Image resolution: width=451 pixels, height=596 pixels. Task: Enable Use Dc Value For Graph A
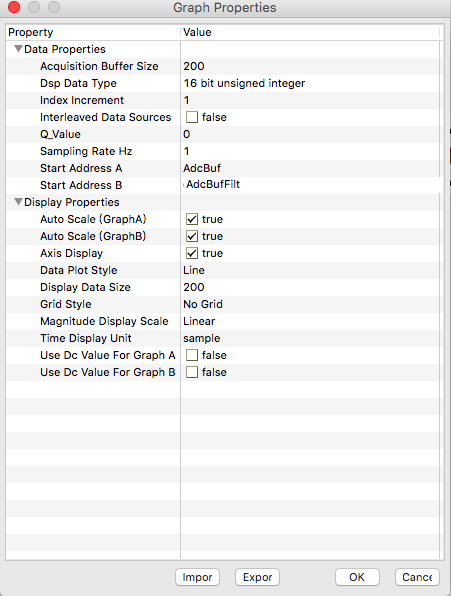click(191, 355)
